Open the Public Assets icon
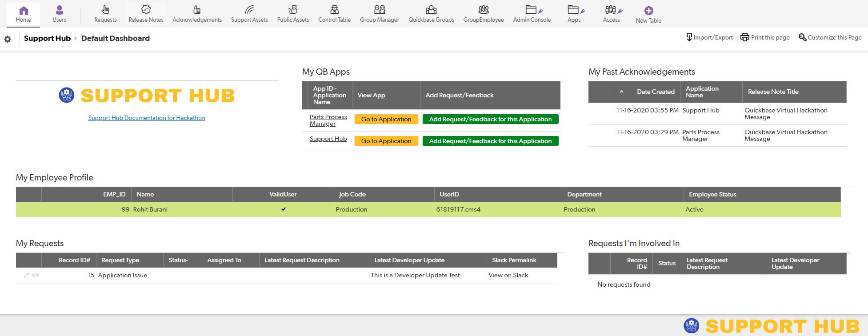Screen dimensions: 868x336 tap(293, 9)
